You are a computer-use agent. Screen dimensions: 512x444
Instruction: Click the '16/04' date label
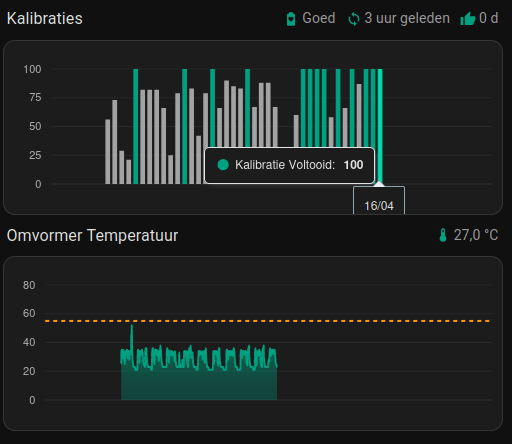click(x=379, y=206)
